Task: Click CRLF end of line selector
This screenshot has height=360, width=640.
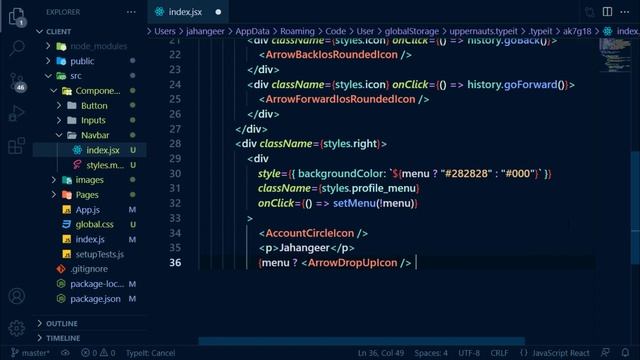Action: (x=499, y=353)
